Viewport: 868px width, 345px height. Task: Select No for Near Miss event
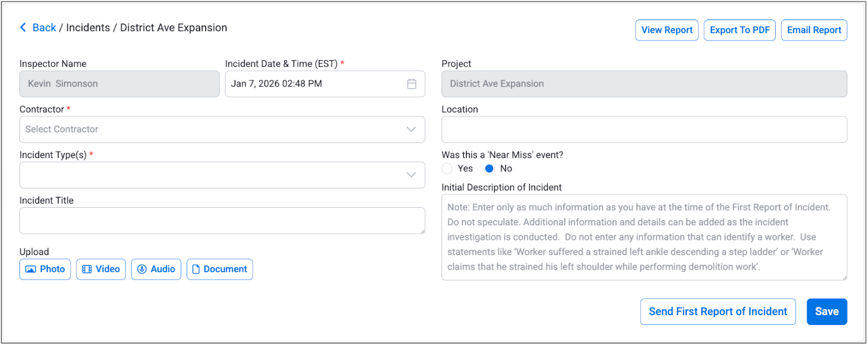click(489, 169)
